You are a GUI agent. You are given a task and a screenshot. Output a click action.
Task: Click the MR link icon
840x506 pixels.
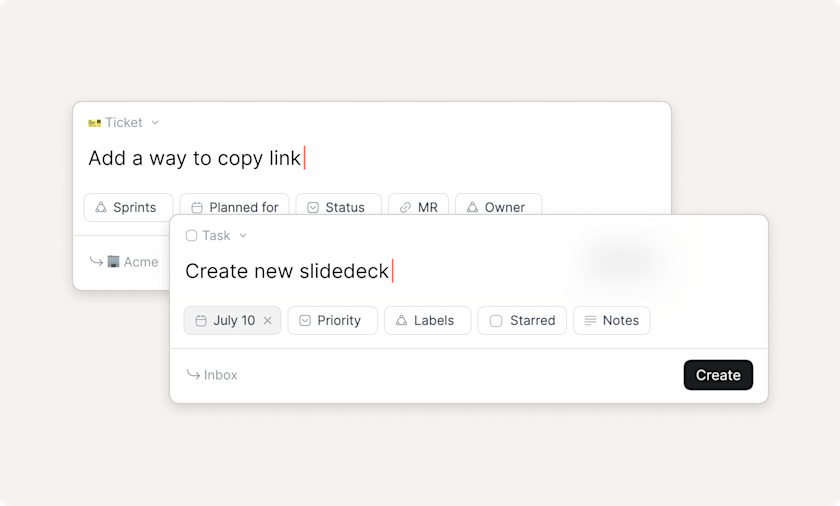point(406,208)
